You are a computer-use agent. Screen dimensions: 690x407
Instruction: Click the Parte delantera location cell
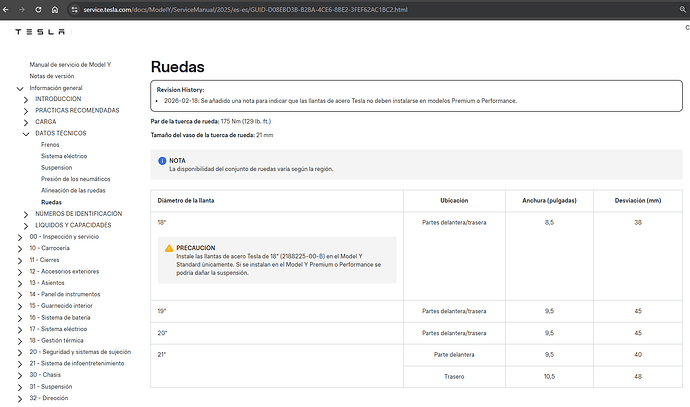tap(454, 355)
